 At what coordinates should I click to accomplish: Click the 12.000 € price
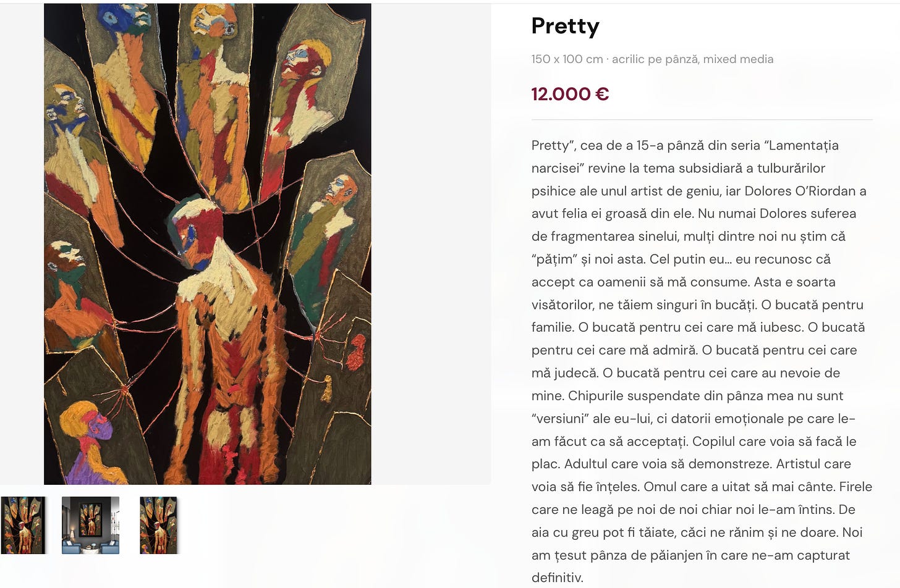coord(570,94)
